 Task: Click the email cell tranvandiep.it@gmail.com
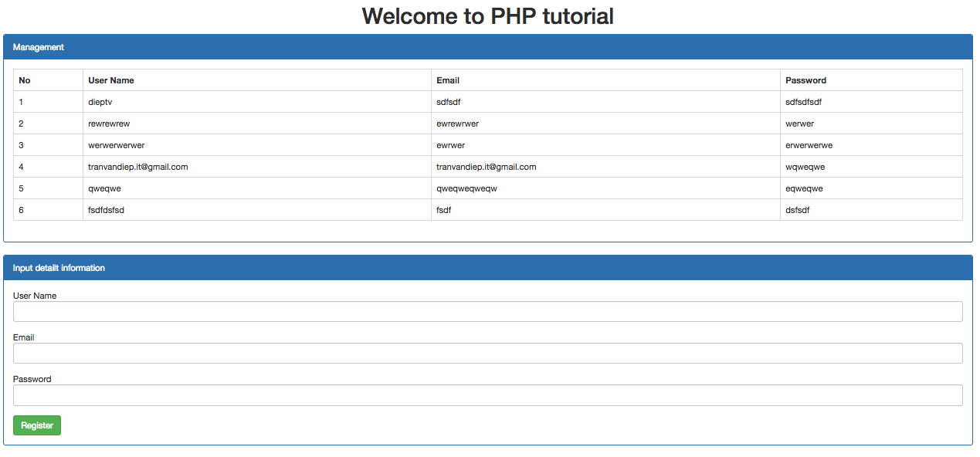click(486, 167)
